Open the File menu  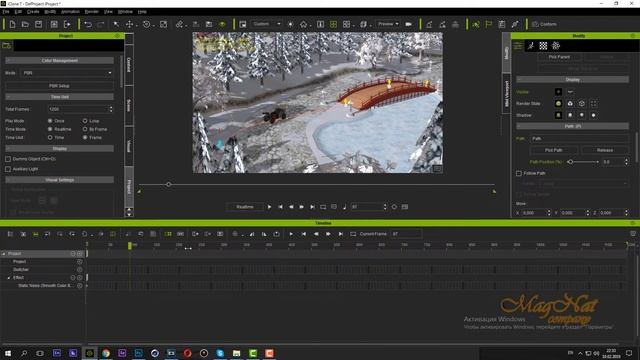(x=6, y=12)
